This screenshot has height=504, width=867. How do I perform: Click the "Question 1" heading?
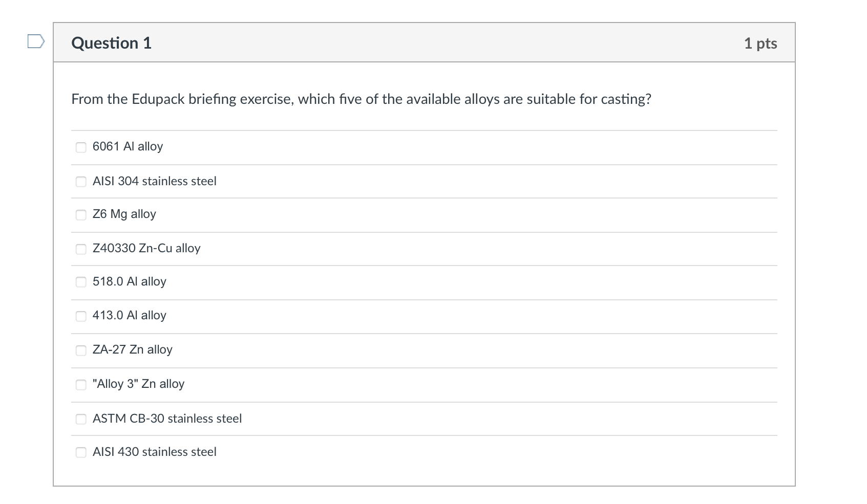tap(112, 43)
